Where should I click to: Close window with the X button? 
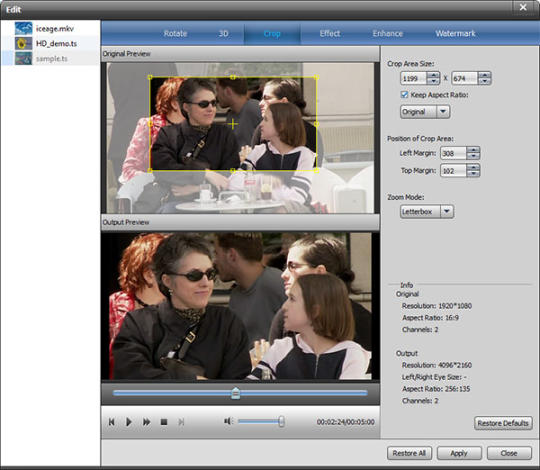click(523, 7)
